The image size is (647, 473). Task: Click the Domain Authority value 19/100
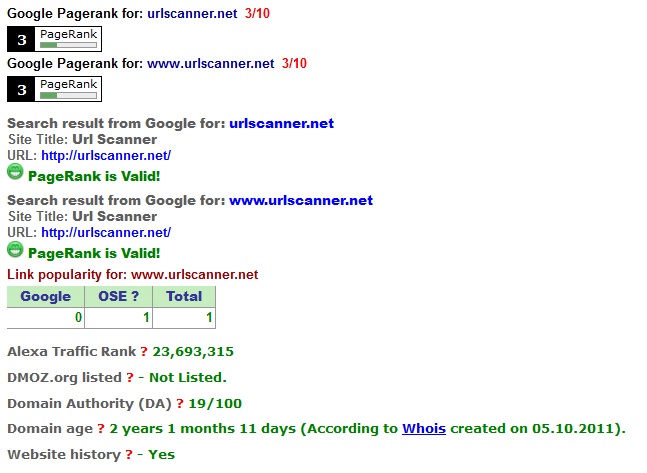215,404
